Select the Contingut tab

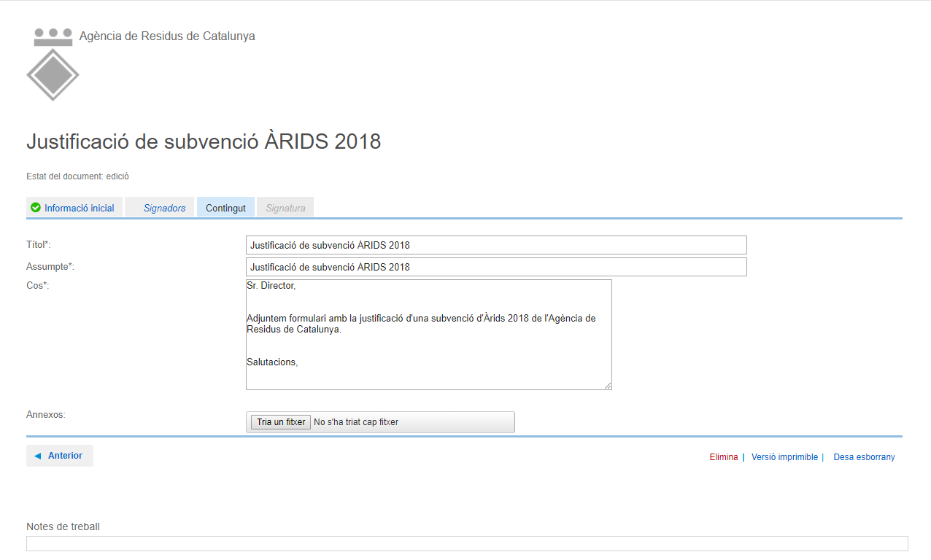[x=225, y=208]
